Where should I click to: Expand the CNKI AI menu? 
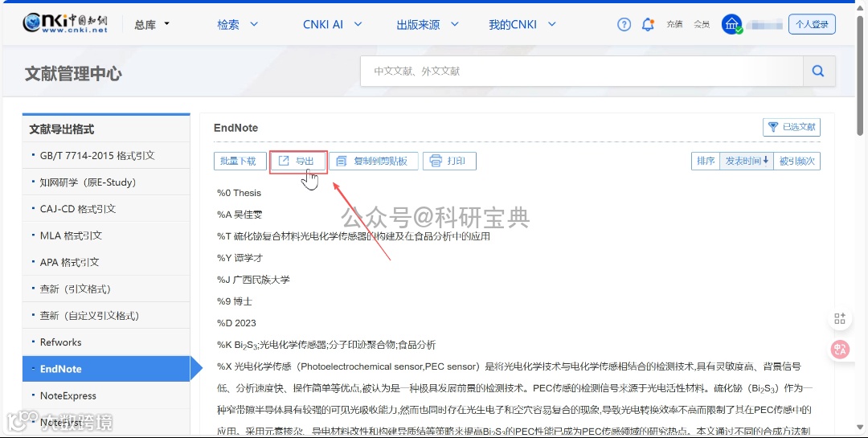tap(332, 24)
